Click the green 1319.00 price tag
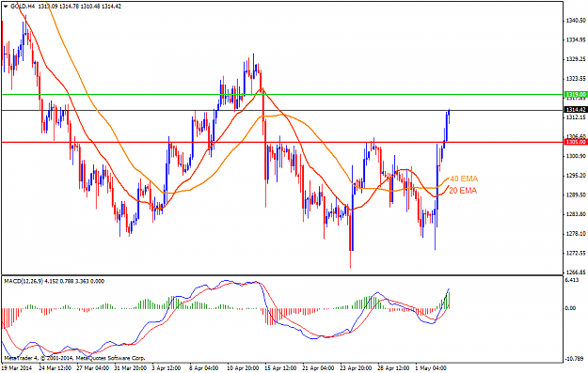Image resolution: width=588 pixels, height=373 pixels. [x=576, y=95]
